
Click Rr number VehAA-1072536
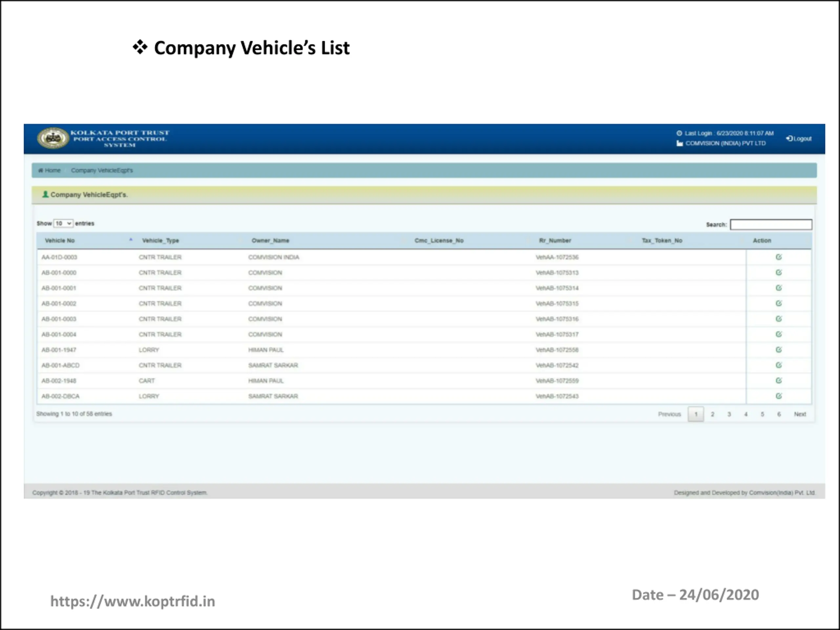click(557, 257)
